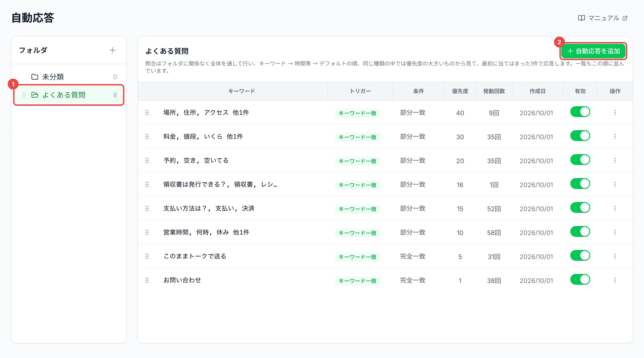The width and height of the screenshot is (644, 358).
Task: Click the 52回 trigger count cell
Action: 494,209
